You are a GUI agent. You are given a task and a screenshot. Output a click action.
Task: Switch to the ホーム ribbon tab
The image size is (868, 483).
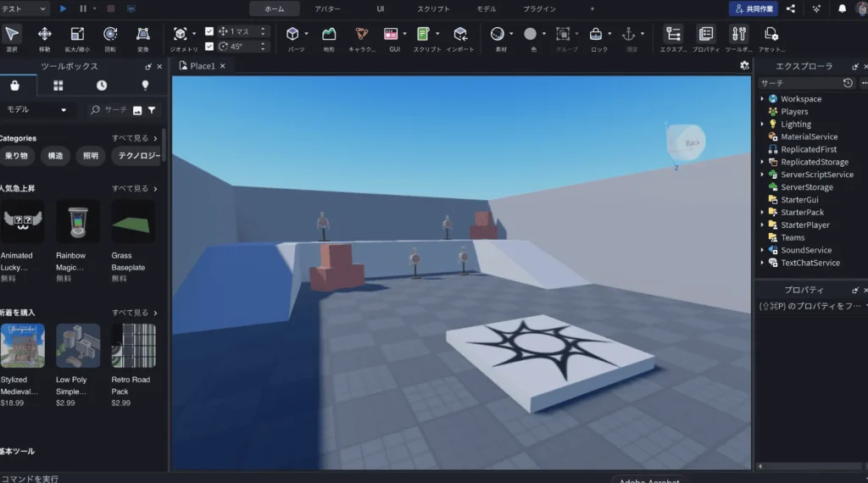click(x=274, y=8)
